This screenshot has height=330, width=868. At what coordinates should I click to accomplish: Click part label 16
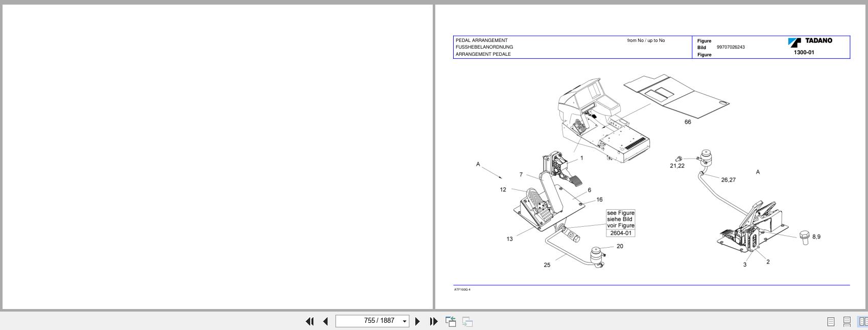point(599,200)
